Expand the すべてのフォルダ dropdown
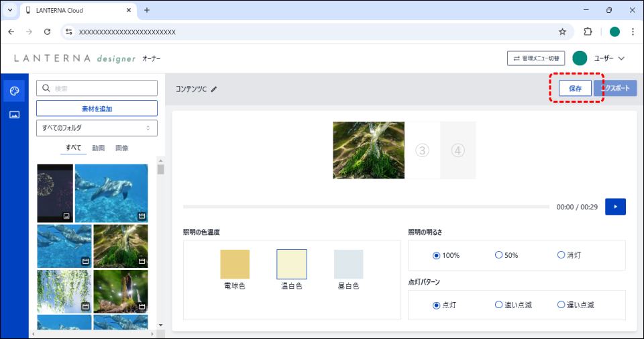Screen dimensions: 644x339 [97, 128]
